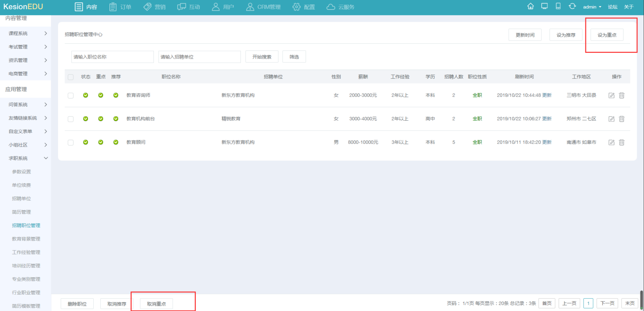Select all rows with header checkbox
644x311 pixels.
pyautogui.click(x=71, y=77)
